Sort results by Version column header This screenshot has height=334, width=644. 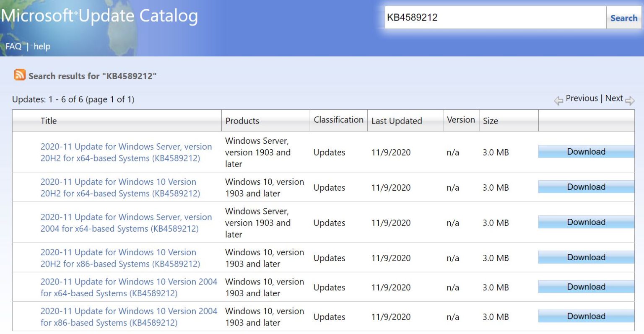[461, 120]
